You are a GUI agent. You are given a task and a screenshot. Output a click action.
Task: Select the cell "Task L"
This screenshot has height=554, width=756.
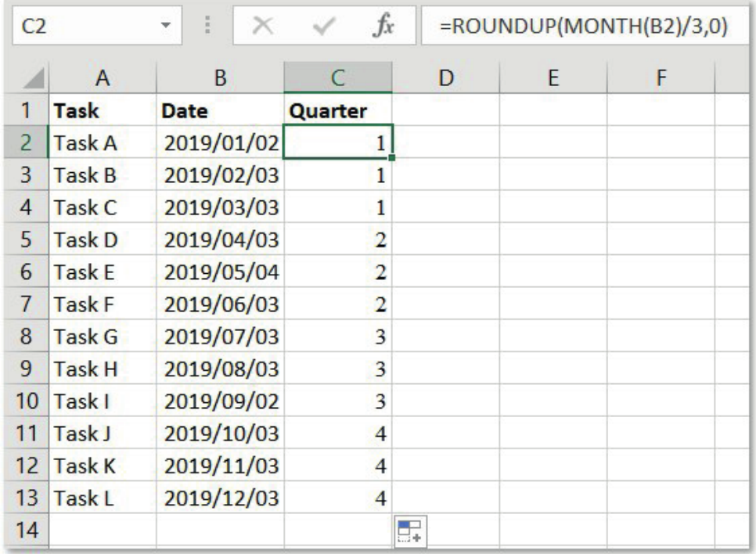point(103,498)
